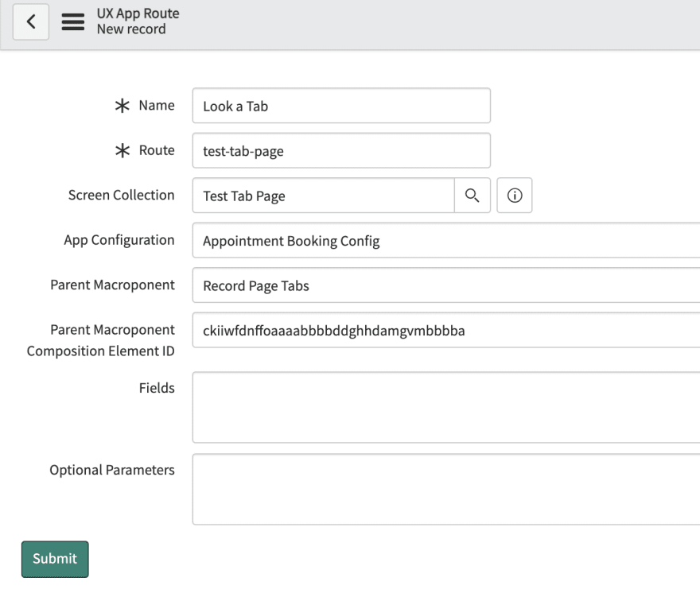Open the hamburger context menu
The width and height of the screenshot is (700, 597).
(72, 22)
